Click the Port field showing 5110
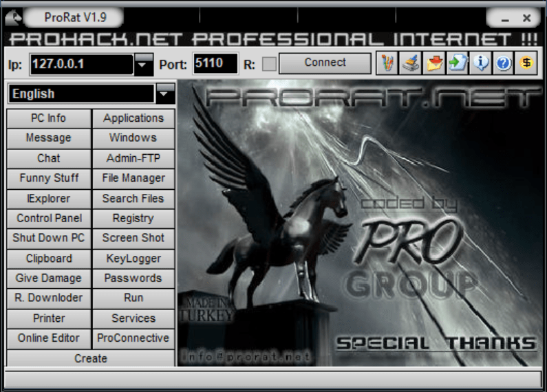 215,63
